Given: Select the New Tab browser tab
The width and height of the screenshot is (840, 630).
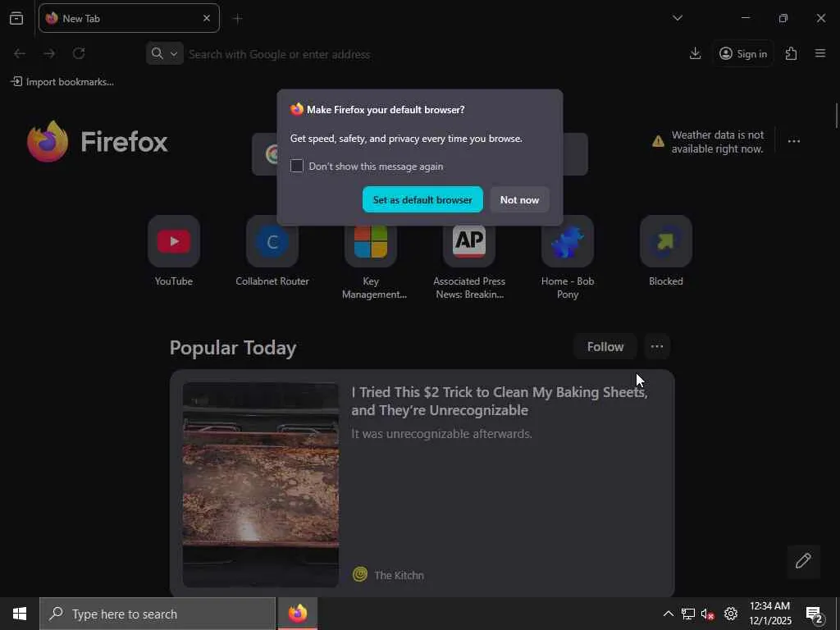Looking at the screenshot, I should [129, 18].
